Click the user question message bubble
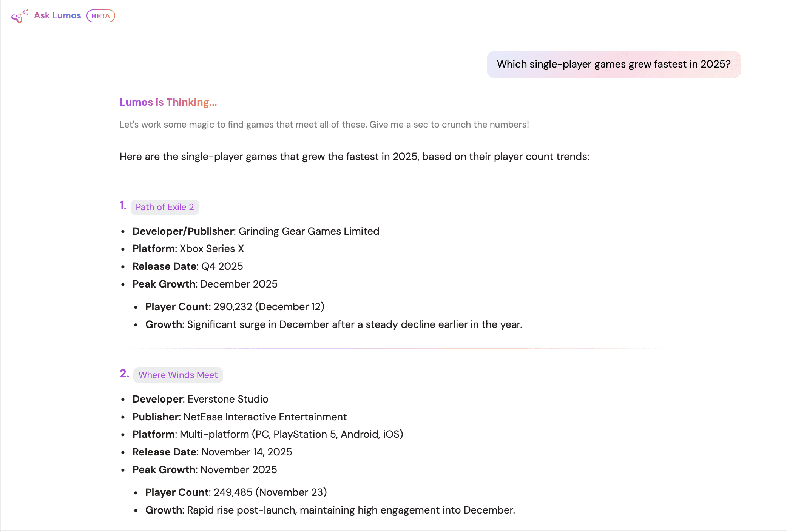Screen dimensions: 787x532 pos(613,64)
